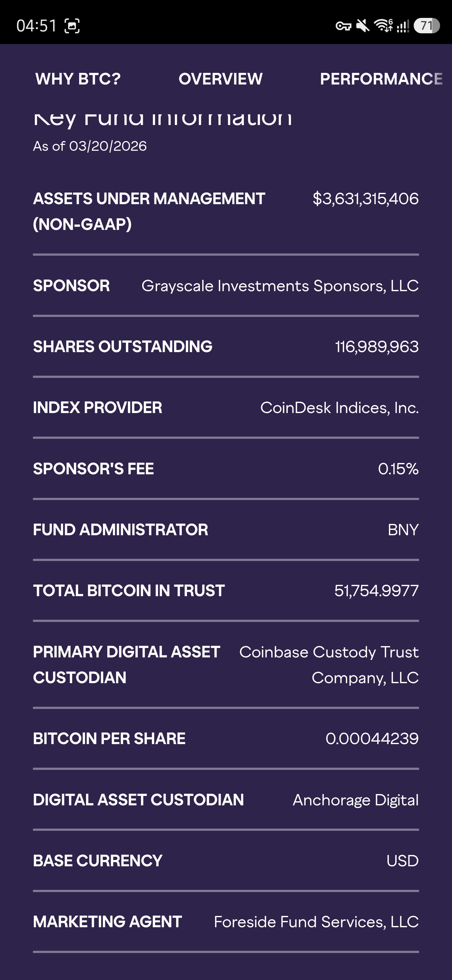Viewport: 452px width, 980px height.
Task: Tap CoinDesk Indices, Inc. provider name
Action: (x=339, y=408)
